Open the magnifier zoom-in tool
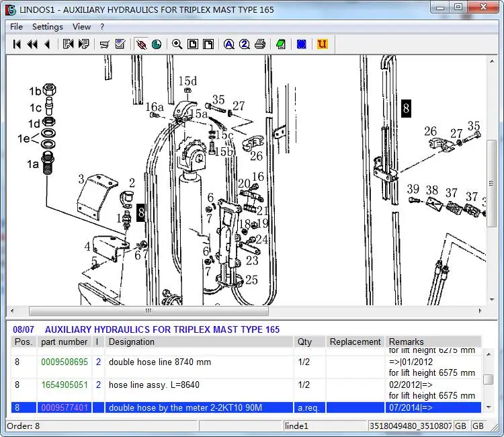Screen dimensions: 504x437 click(177, 44)
